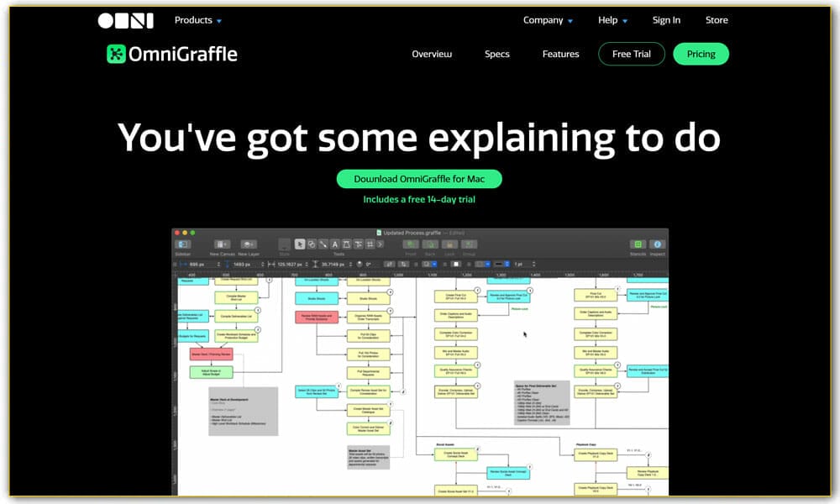Group the selected shapes

(x=469, y=244)
